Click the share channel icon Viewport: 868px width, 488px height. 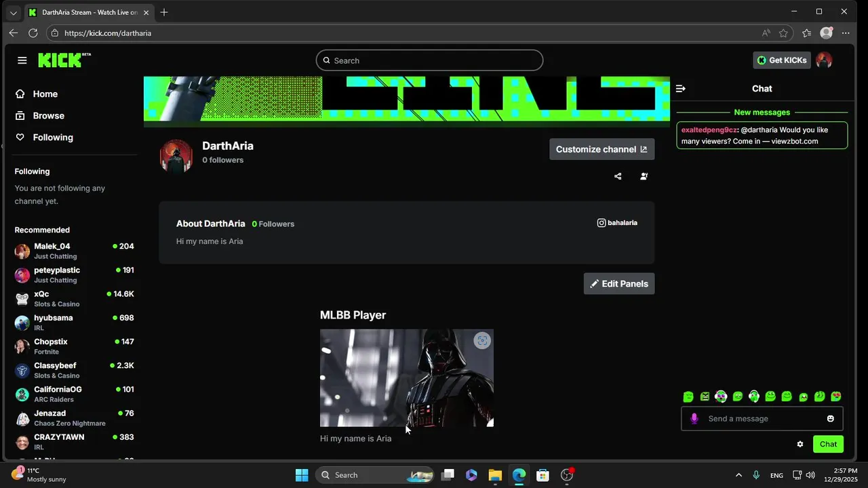pyautogui.click(x=618, y=176)
